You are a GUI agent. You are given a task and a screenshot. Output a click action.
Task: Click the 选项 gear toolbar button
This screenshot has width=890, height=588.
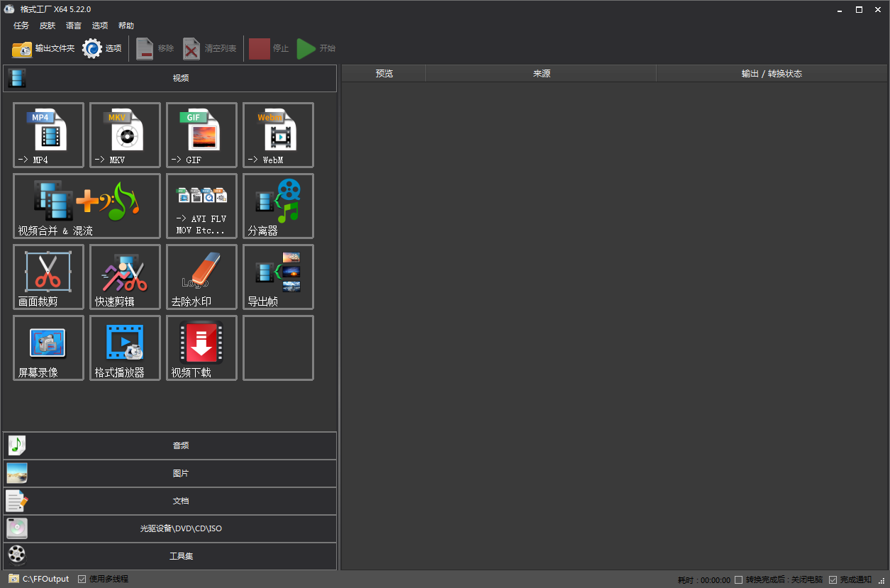pos(102,48)
